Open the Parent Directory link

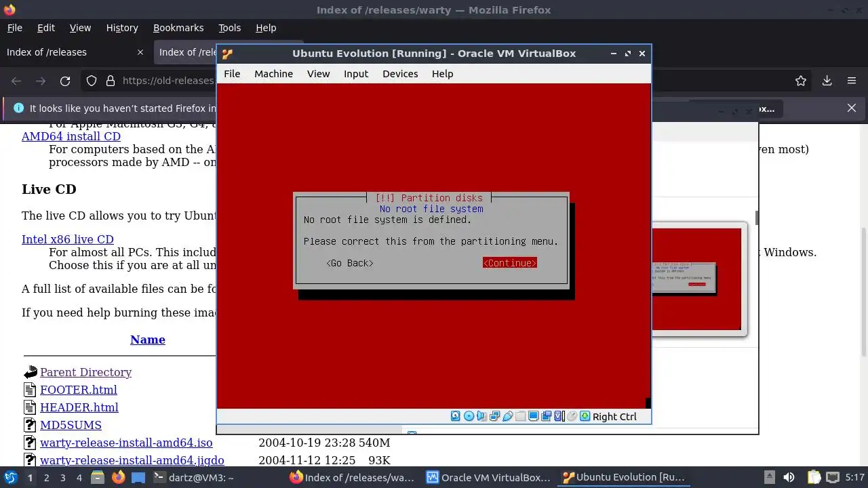coord(85,372)
